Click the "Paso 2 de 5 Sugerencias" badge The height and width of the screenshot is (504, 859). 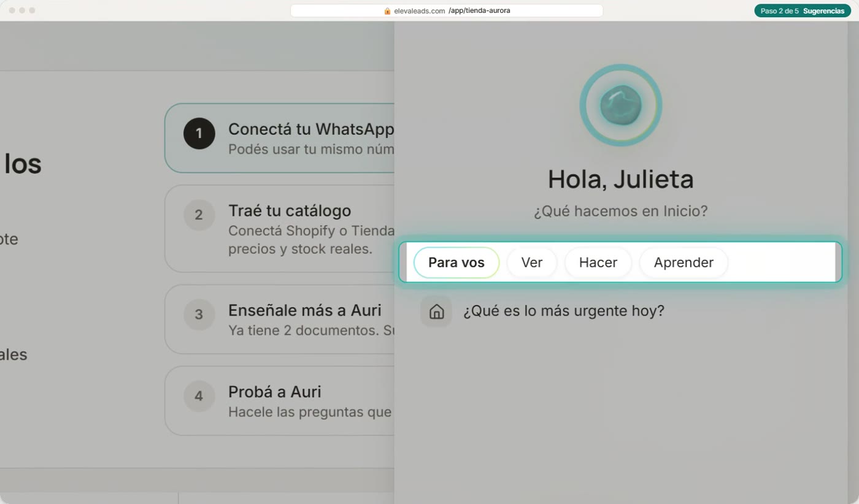[x=803, y=11]
